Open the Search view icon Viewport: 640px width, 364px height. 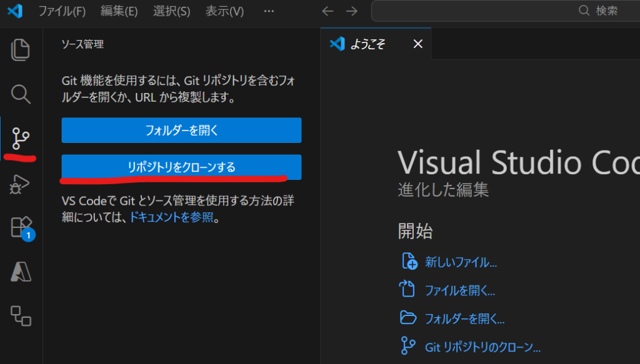21,94
